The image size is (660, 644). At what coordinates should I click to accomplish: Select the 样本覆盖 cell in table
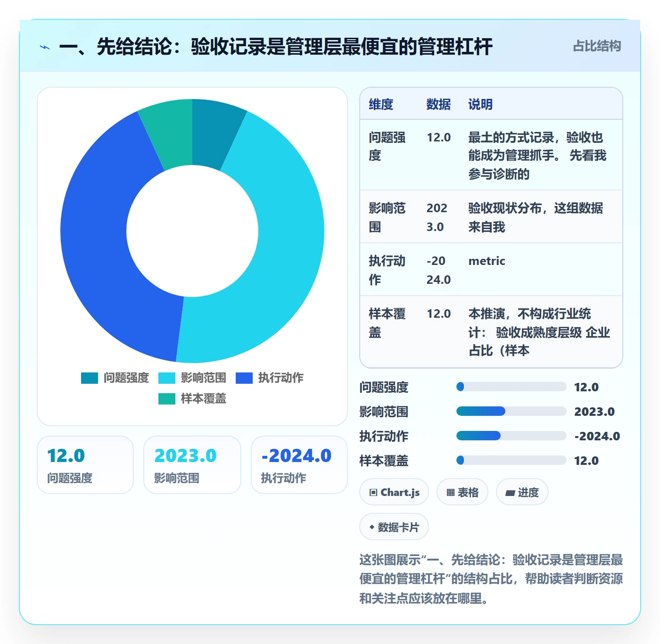pos(388,332)
